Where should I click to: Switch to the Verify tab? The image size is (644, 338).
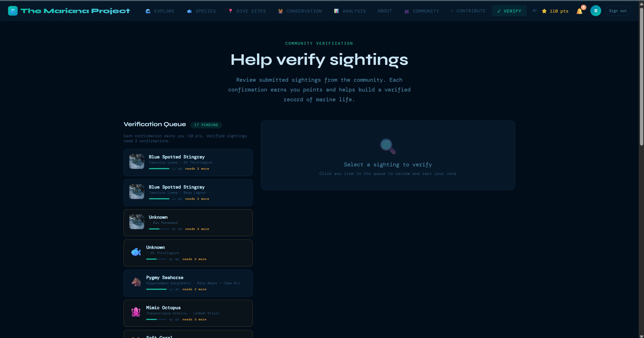[509, 11]
